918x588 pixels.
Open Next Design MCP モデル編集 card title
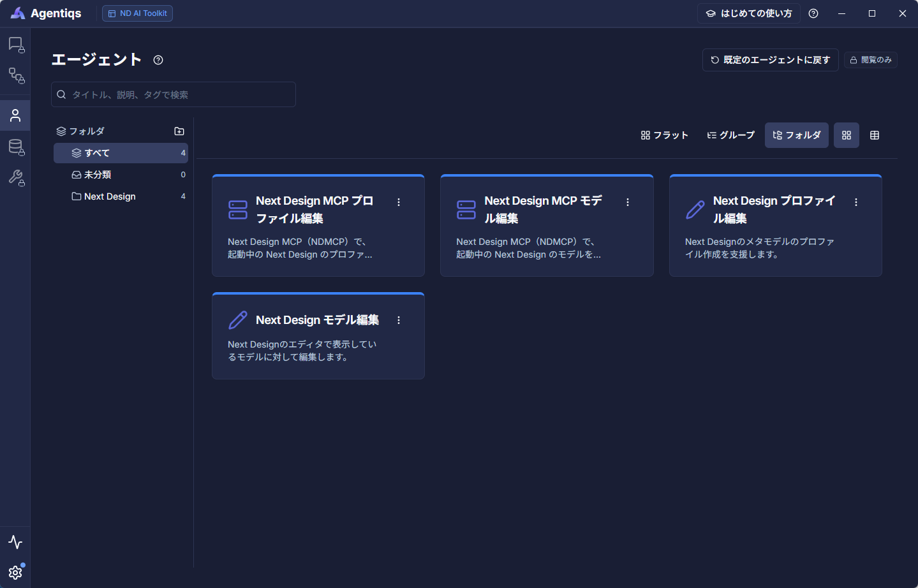click(x=543, y=210)
